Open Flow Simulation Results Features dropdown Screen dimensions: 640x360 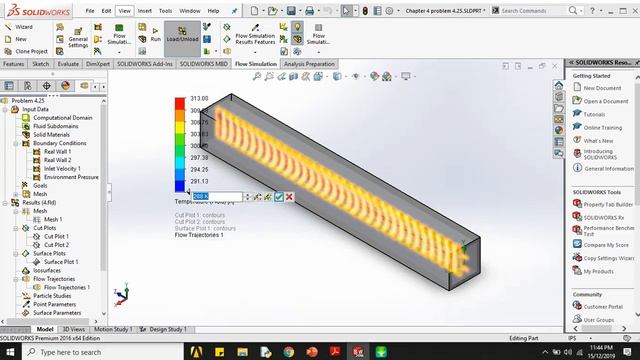tap(255, 52)
